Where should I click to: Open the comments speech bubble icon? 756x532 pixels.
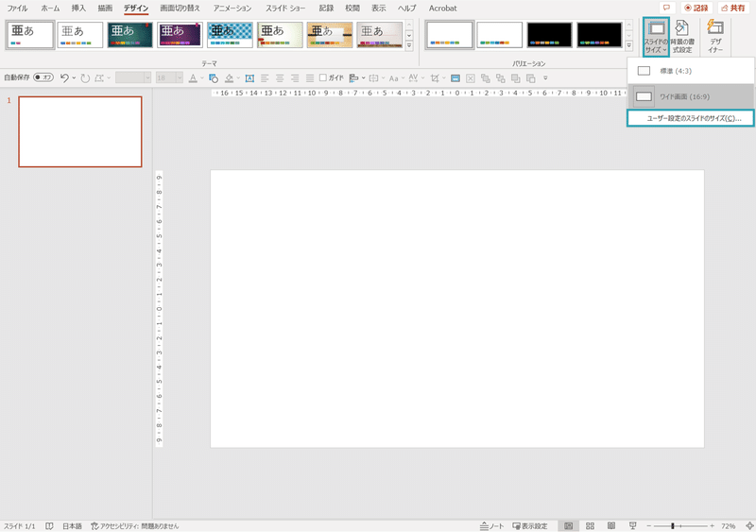[667, 8]
